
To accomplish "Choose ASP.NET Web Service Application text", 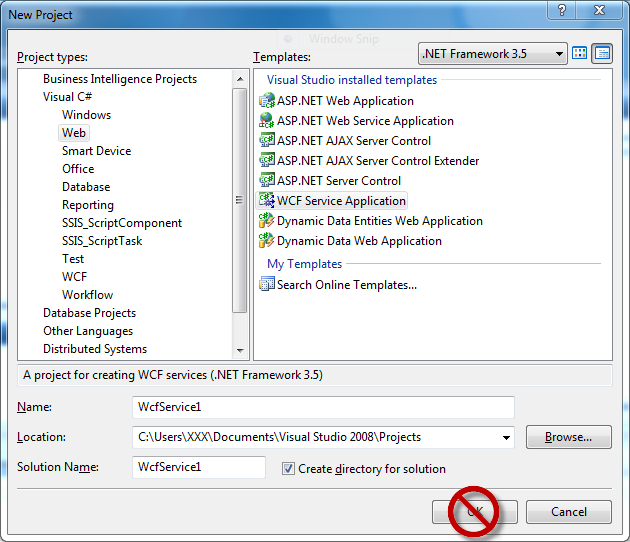I will click(365, 121).
